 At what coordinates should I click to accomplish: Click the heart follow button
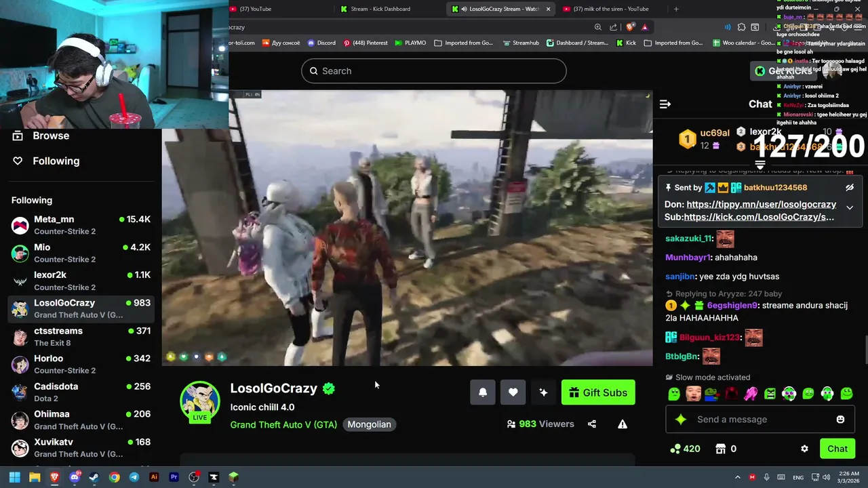[x=513, y=392]
